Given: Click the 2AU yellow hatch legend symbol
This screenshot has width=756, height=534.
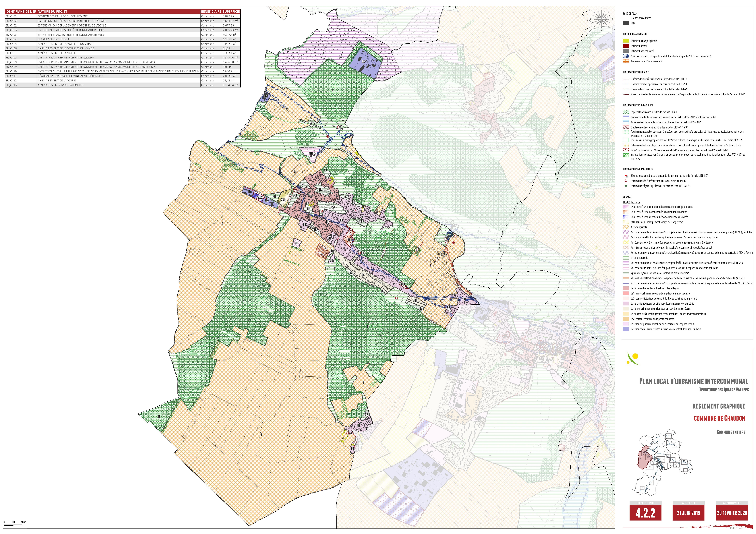Looking at the screenshot, I should [x=626, y=222].
